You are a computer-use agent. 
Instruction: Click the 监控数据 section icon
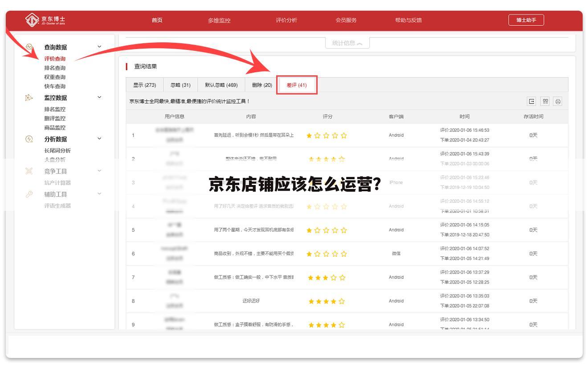[29, 98]
